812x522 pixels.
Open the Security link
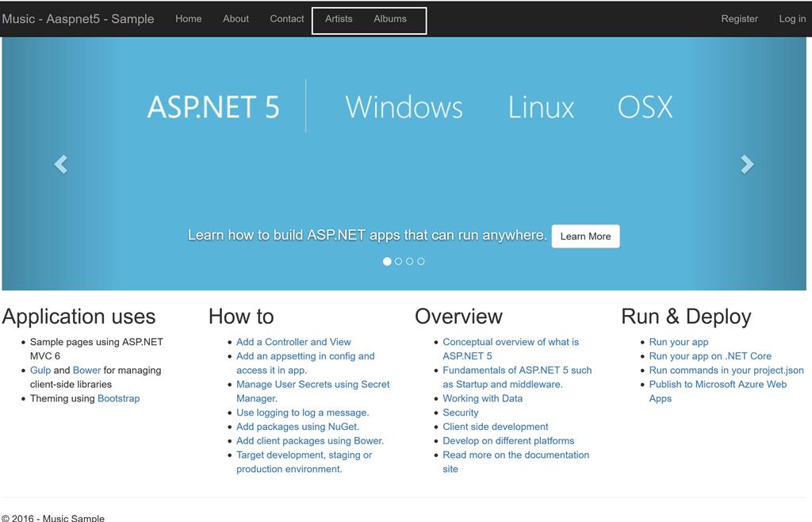coord(461,413)
